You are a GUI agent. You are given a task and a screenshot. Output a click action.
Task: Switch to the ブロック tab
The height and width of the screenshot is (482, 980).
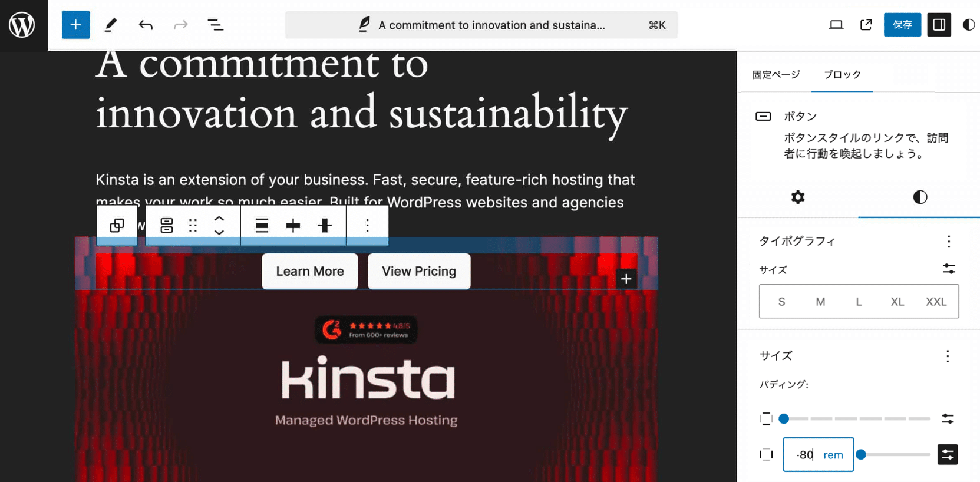click(842, 75)
